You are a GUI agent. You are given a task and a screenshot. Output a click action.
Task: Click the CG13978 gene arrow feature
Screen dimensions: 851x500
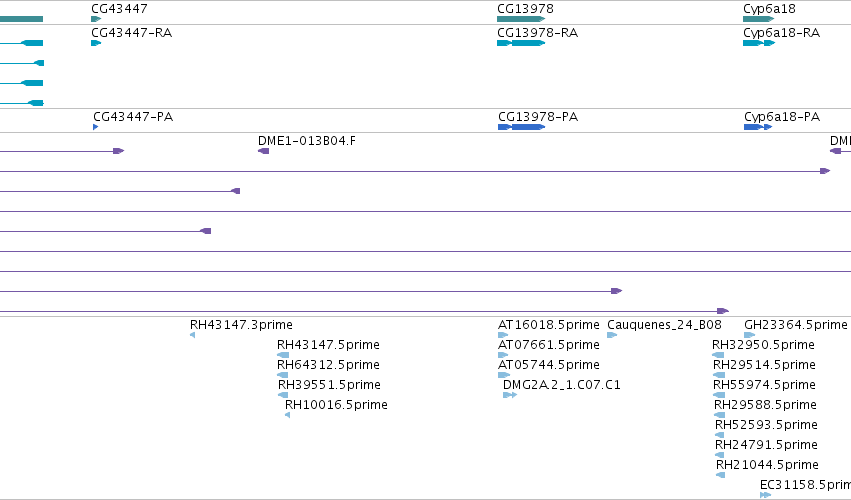521,19
